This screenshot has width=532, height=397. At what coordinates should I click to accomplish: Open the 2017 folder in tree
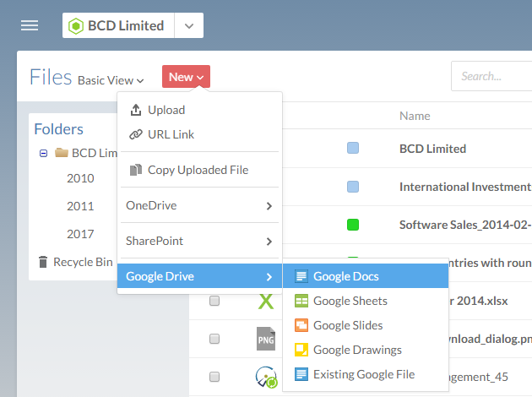pos(81,234)
